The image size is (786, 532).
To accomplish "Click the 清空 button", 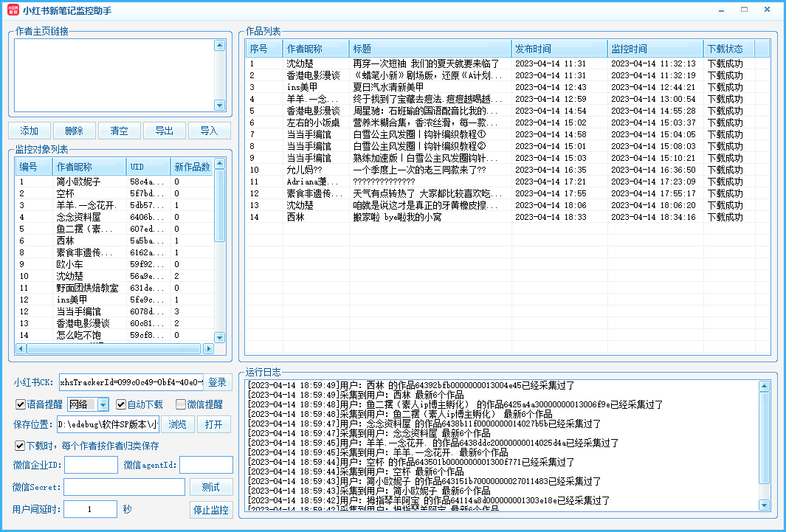I will [120, 131].
